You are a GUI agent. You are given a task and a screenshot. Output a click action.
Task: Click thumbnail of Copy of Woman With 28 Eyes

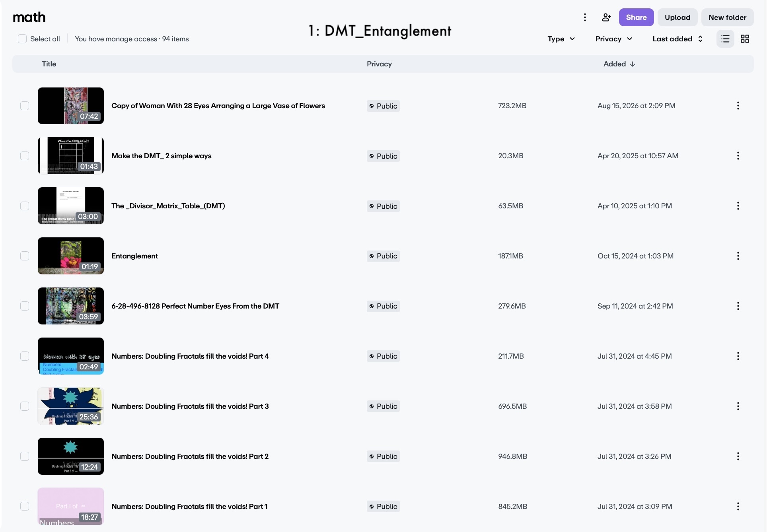coord(71,106)
